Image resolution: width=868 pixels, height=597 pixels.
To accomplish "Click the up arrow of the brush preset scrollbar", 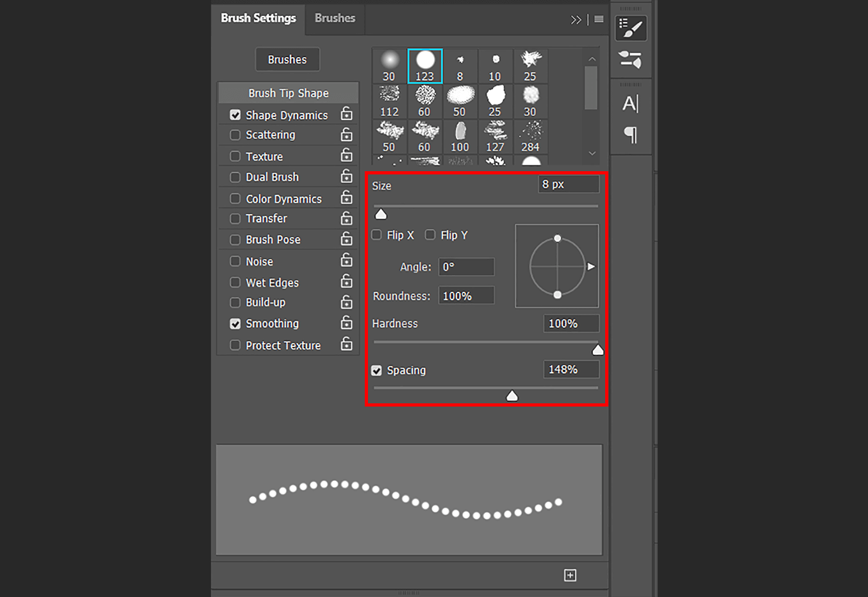I will 591,58.
